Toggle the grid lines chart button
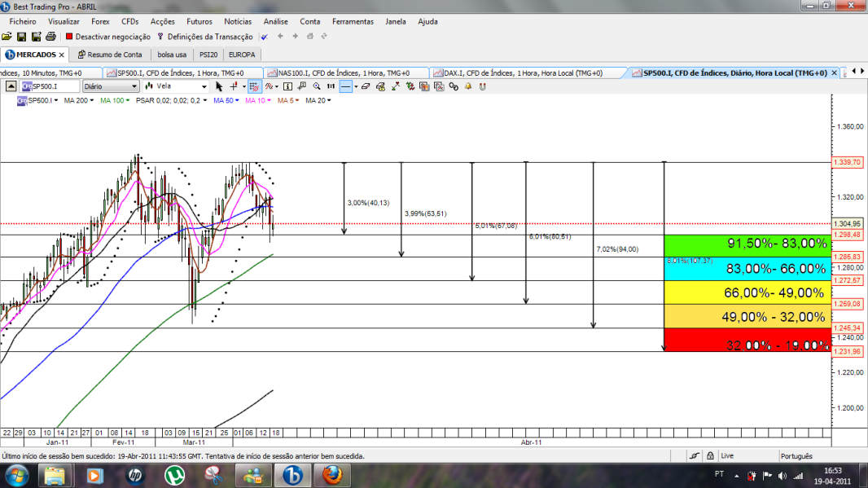 coord(254,86)
